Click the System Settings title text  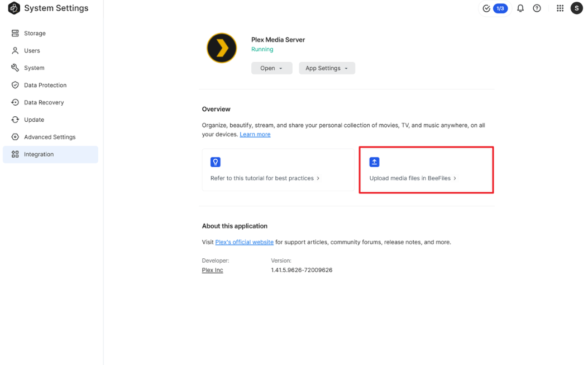pyautogui.click(x=56, y=8)
